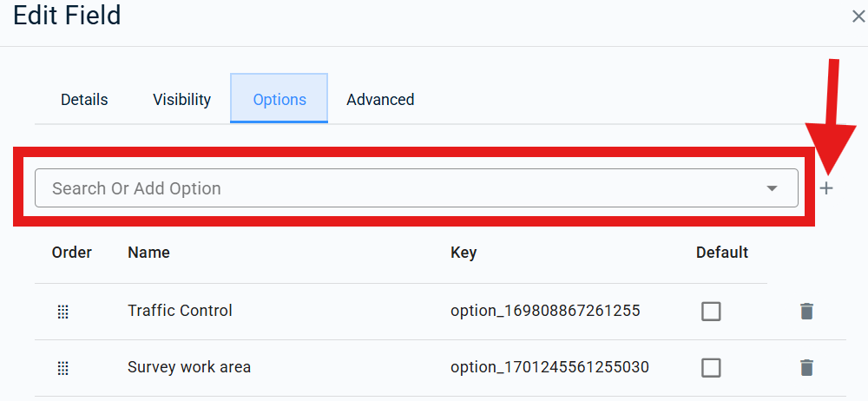Viewport: 868px width, 401px height.
Task: Grab the Traffic Control drag handle
Action: [62, 312]
